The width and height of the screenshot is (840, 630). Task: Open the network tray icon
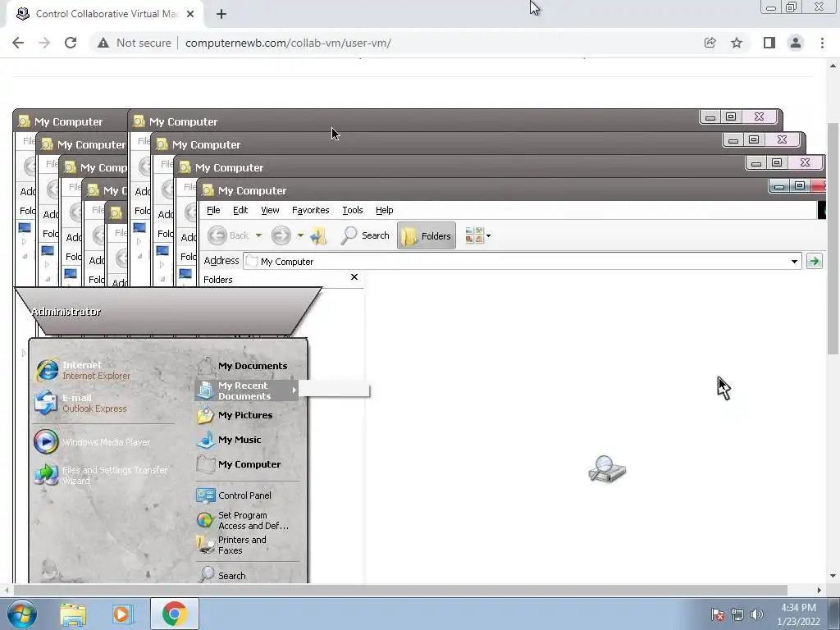pyautogui.click(x=737, y=614)
